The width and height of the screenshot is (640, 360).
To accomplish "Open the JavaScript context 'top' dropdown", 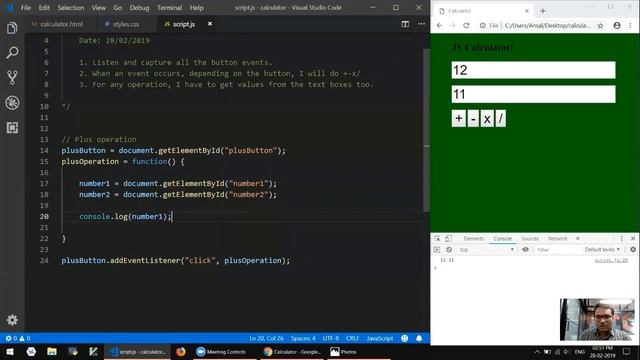I will pos(486,249).
